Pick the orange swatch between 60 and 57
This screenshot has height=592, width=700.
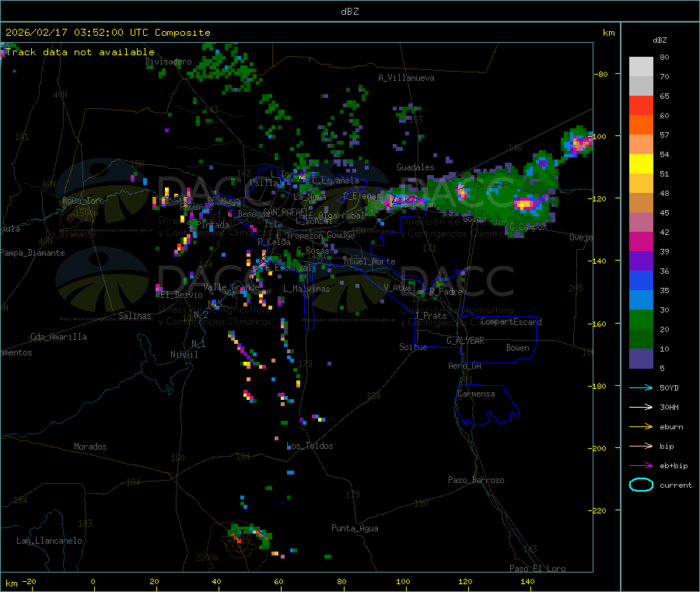tap(641, 125)
